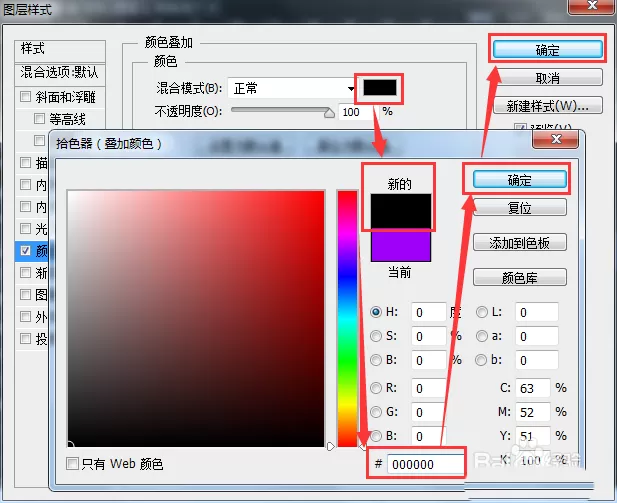This screenshot has height=503, width=617.
Task: Close the 图层样式 dialog window
Action: (592, 6)
